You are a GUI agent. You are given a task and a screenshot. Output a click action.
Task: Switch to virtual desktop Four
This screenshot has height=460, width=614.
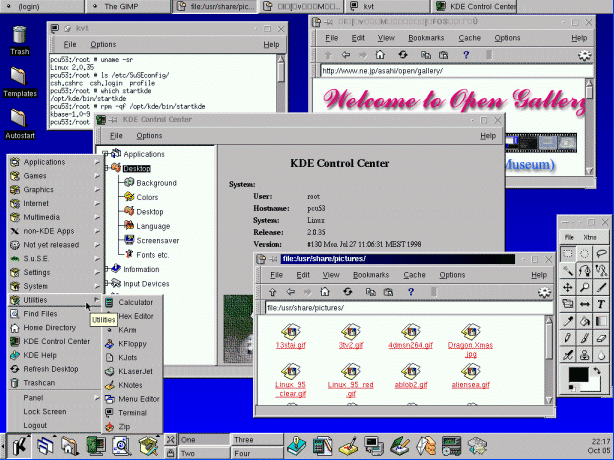tap(256, 453)
